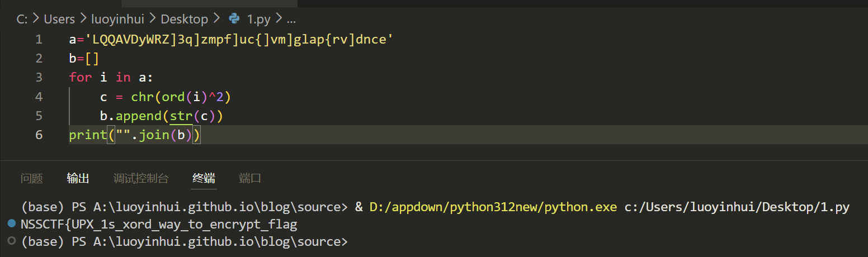The image size is (868, 257).
Task: Select the 终端 panel tab
Action: [204, 178]
